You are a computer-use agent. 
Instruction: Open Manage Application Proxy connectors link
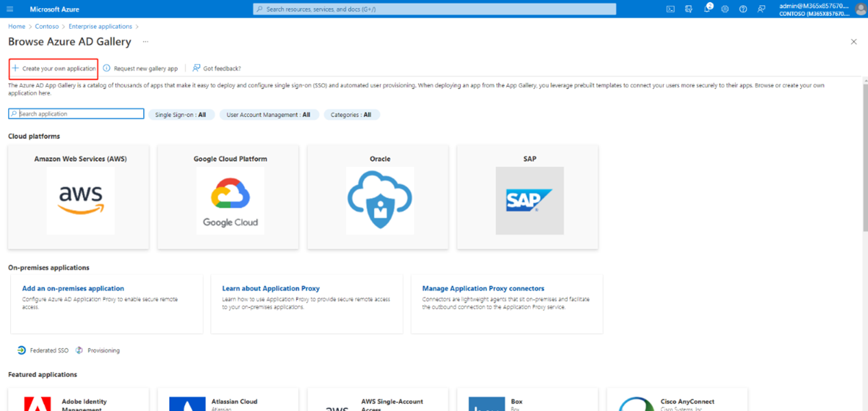click(x=483, y=288)
